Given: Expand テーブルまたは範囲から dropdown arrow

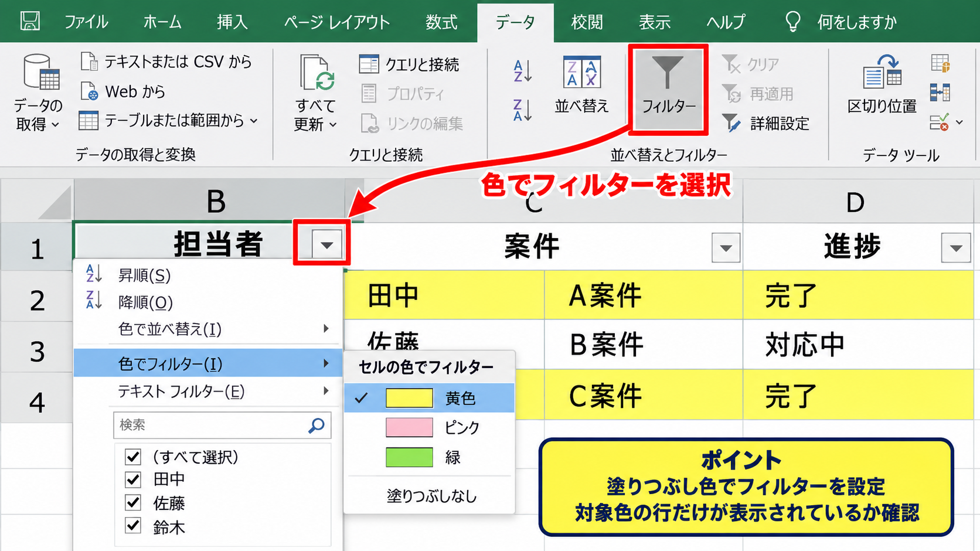Looking at the screenshot, I should point(254,121).
